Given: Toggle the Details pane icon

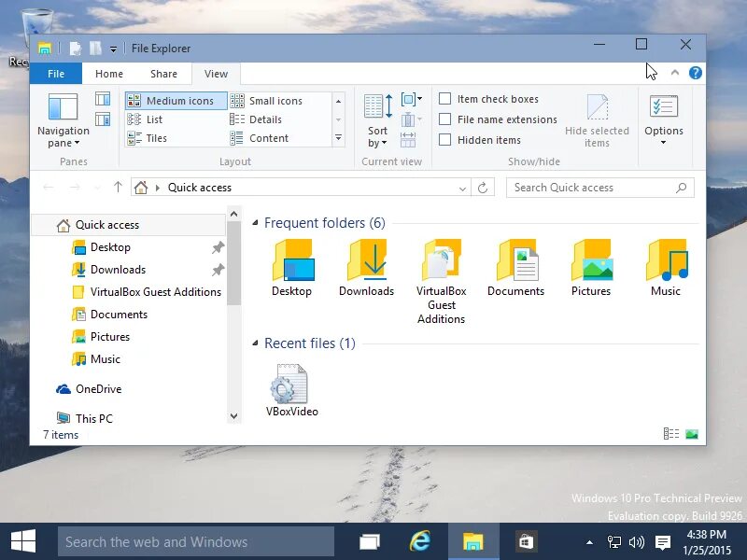Looking at the screenshot, I should point(103,119).
